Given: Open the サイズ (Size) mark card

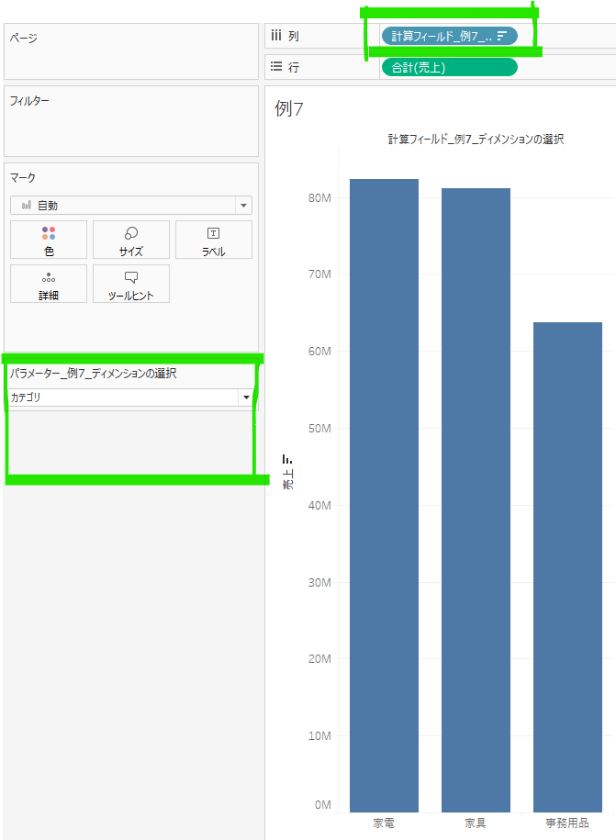Looking at the screenshot, I should click(x=130, y=240).
